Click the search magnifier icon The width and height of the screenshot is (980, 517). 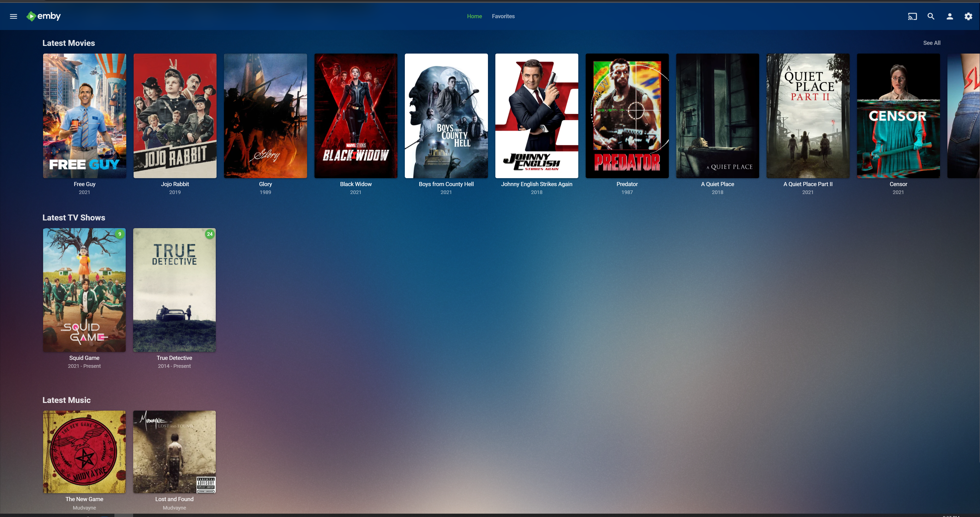pos(930,16)
